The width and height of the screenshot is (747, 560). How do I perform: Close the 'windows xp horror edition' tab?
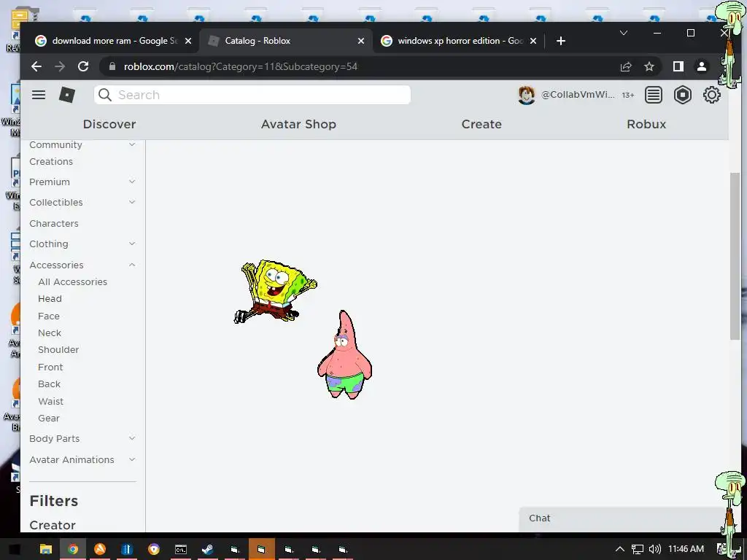pos(533,41)
